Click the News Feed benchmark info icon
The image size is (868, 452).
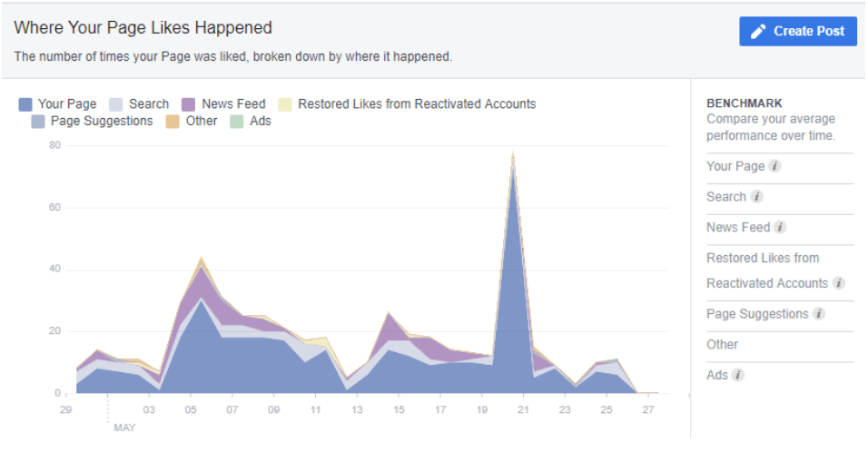(x=780, y=228)
